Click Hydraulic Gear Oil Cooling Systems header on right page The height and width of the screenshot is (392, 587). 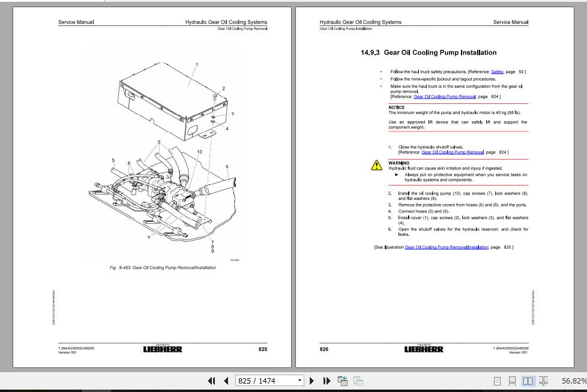(361, 22)
